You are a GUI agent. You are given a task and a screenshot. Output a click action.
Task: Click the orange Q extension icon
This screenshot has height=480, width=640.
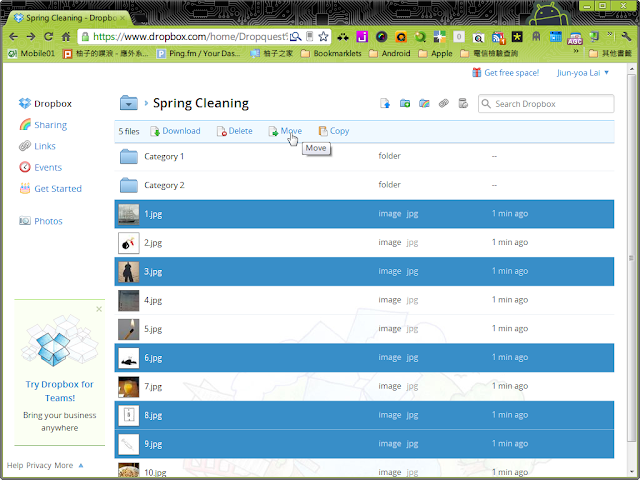(401, 37)
